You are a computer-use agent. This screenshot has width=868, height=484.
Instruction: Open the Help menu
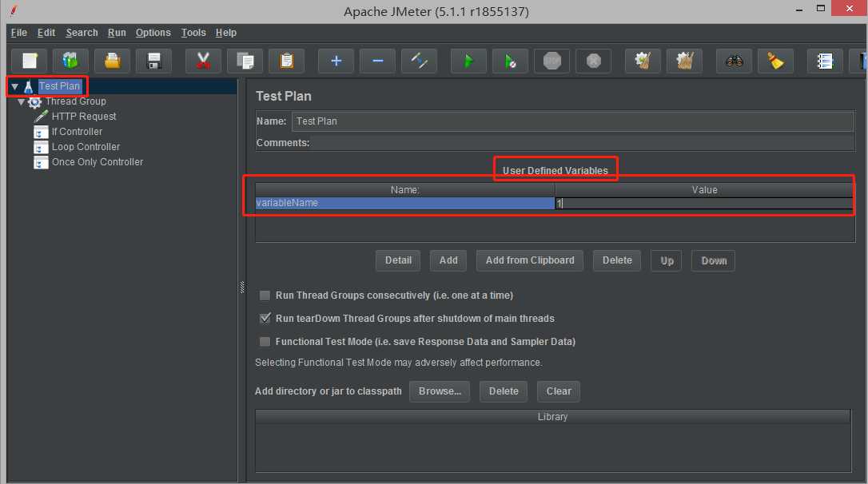point(226,33)
